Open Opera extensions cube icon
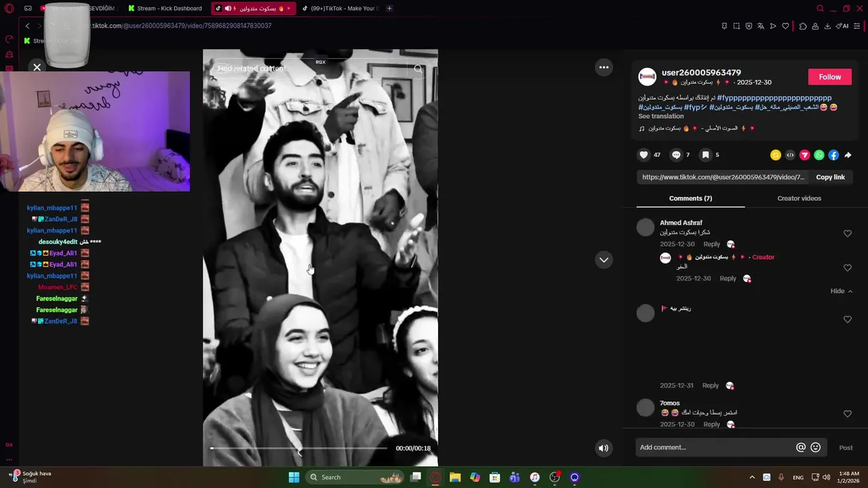Screen dimensions: 868x488 click(803, 26)
